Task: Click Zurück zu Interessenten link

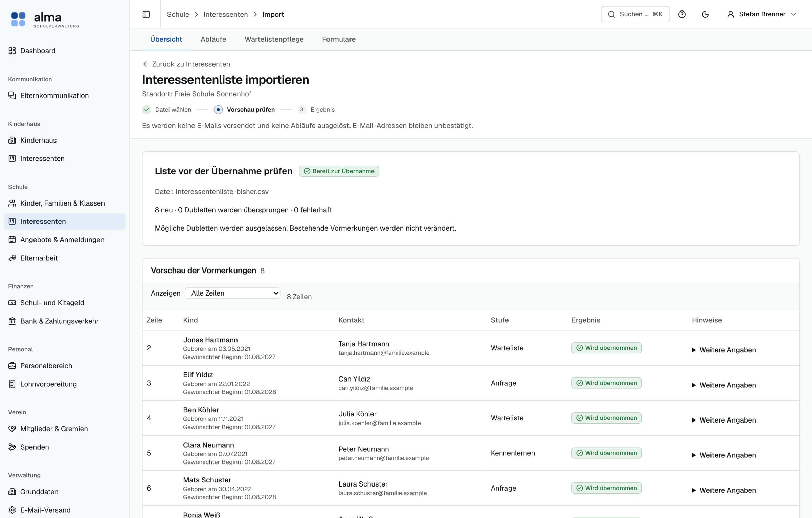Action: pos(186,64)
